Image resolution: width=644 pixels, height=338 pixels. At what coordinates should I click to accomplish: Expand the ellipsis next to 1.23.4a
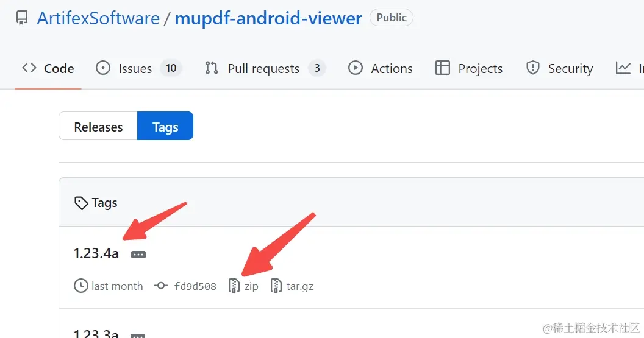click(x=138, y=255)
